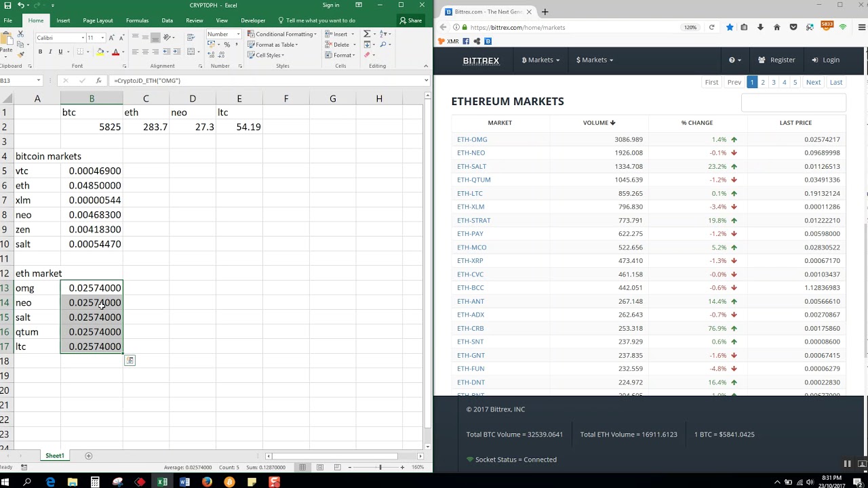
Task: Open the Developer ribbon tab
Action: pos(253,20)
